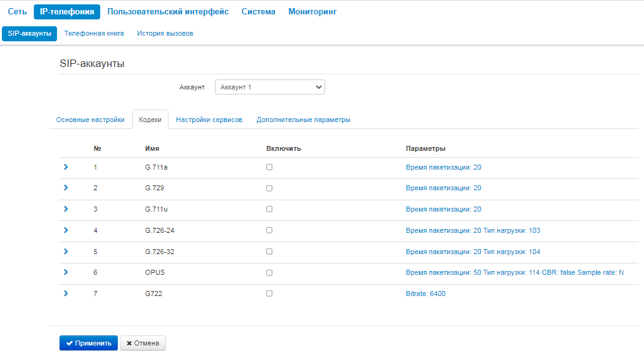Open the Дополнительные параметры tab
This screenshot has height=358, width=644.
click(x=303, y=120)
